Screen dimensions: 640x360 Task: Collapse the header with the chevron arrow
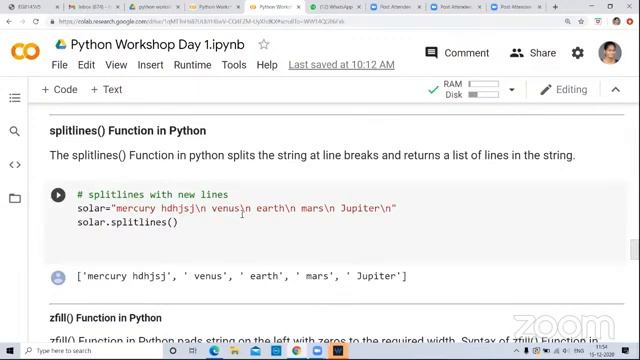coord(616,90)
